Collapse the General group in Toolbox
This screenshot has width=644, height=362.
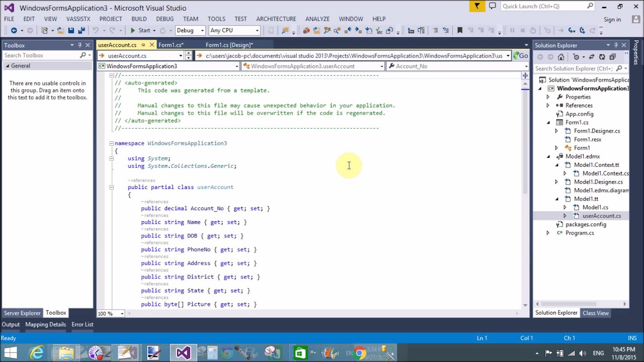pos(8,66)
